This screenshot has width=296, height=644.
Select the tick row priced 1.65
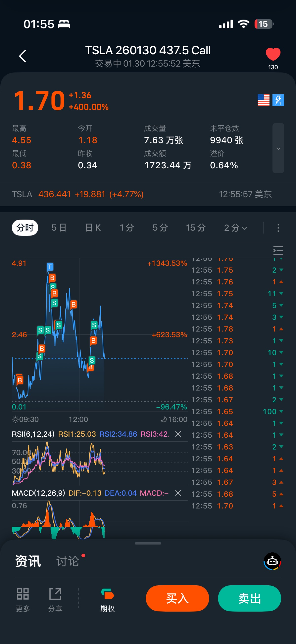(237, 411)
